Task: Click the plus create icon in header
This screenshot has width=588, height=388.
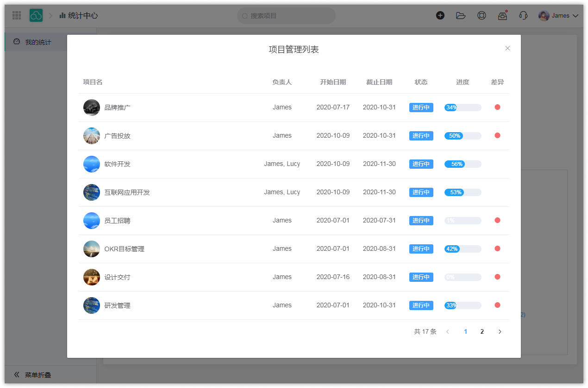Action: pyautogui.click(x=440, y=15)
